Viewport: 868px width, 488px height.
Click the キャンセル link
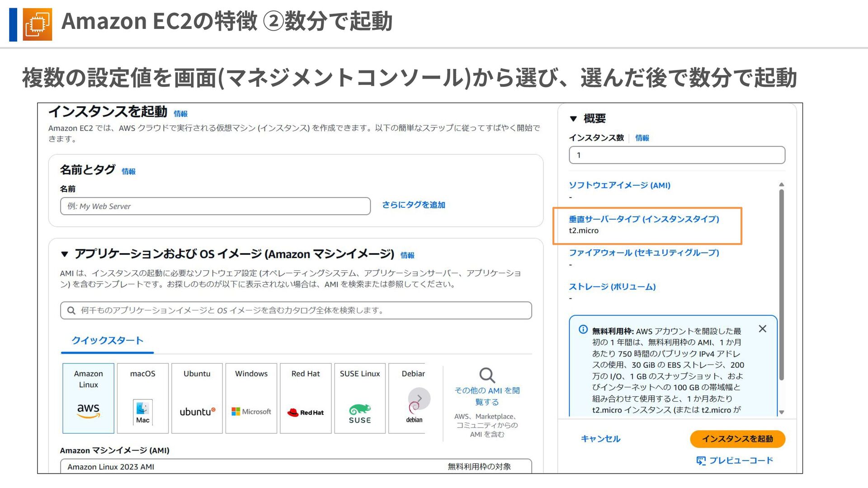click(600, 439)
